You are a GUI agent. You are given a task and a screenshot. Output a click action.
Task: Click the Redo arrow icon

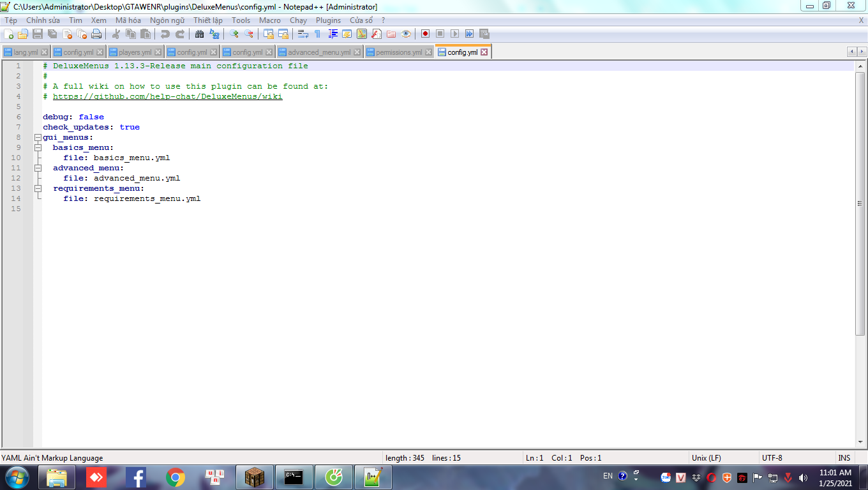coord(180,34)
